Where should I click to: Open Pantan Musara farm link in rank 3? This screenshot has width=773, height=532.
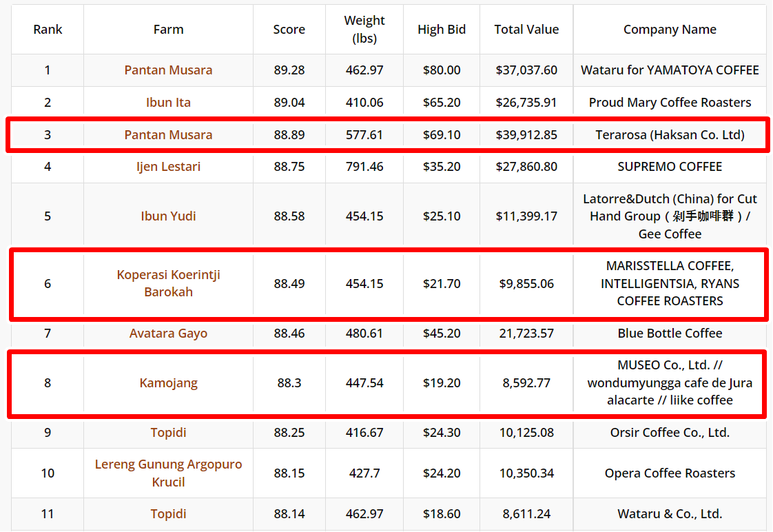[x=168, y=135]
